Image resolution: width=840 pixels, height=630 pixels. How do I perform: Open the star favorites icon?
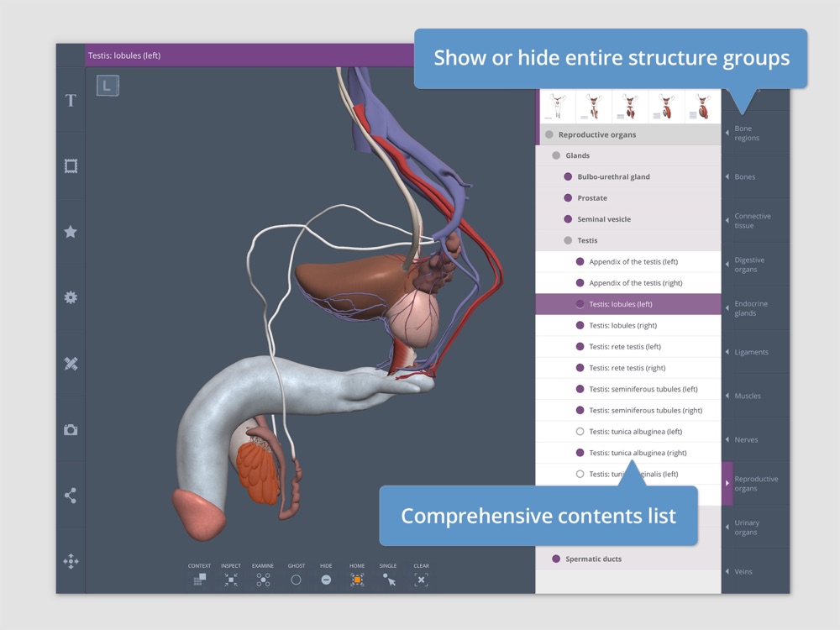tap(71, 232)
